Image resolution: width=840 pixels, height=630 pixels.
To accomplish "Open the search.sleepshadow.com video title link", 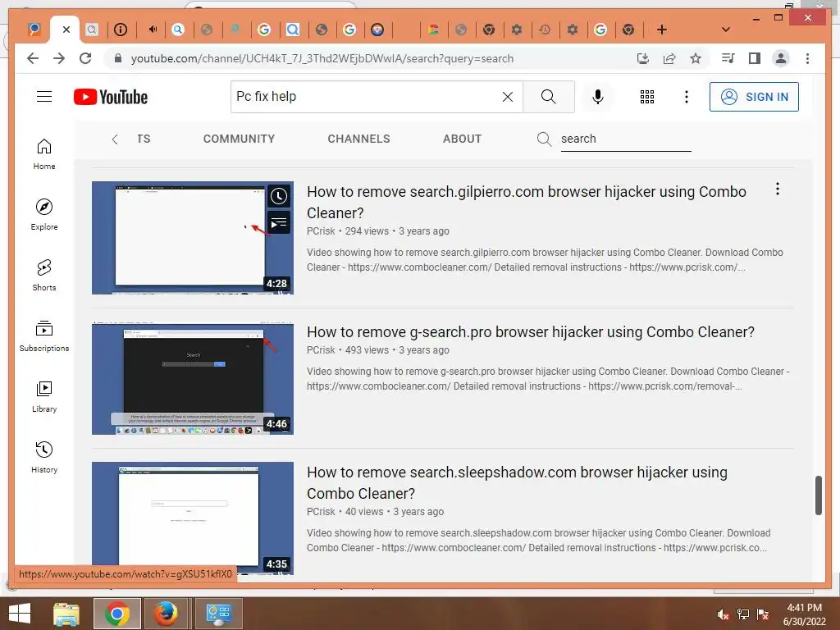I will 517,482.
